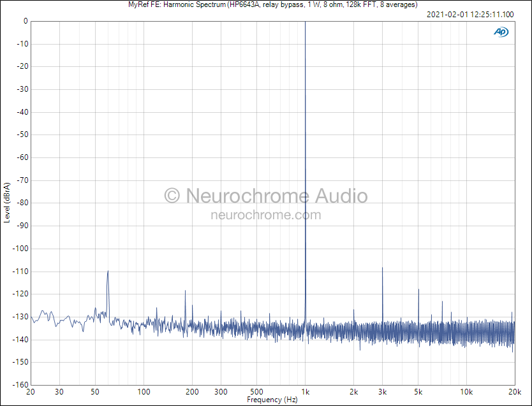Click the '-120' y-axis tick label
The width and height of the screenshot is (532, 406).
pyautogui.click(x=21, y=294)
